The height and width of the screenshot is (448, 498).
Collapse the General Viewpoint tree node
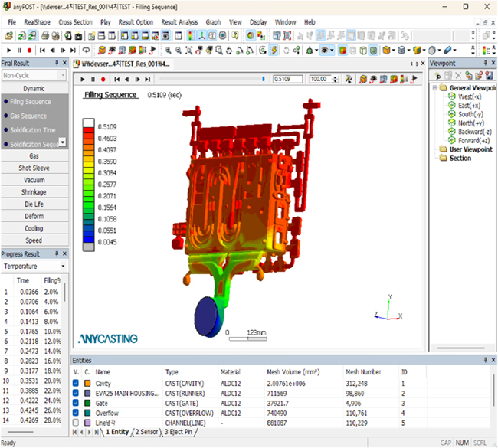tap(434, 88)
